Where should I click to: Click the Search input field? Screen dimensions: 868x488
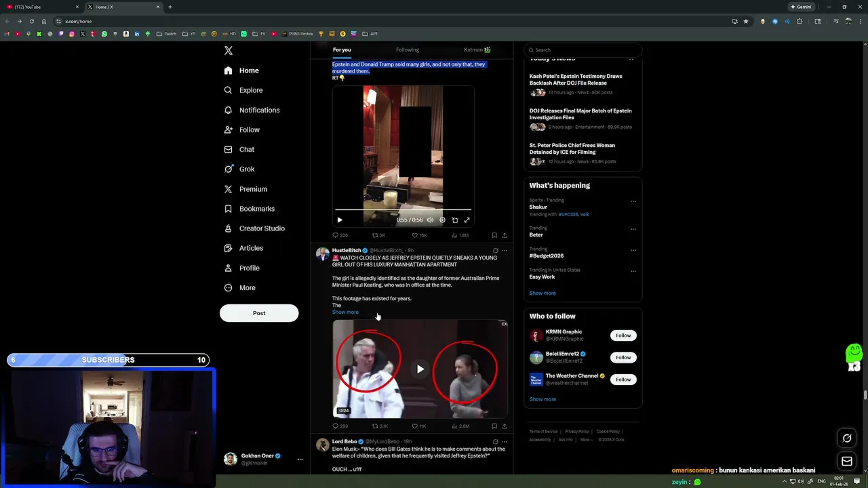pyautogui.click(x=583, y=50)
